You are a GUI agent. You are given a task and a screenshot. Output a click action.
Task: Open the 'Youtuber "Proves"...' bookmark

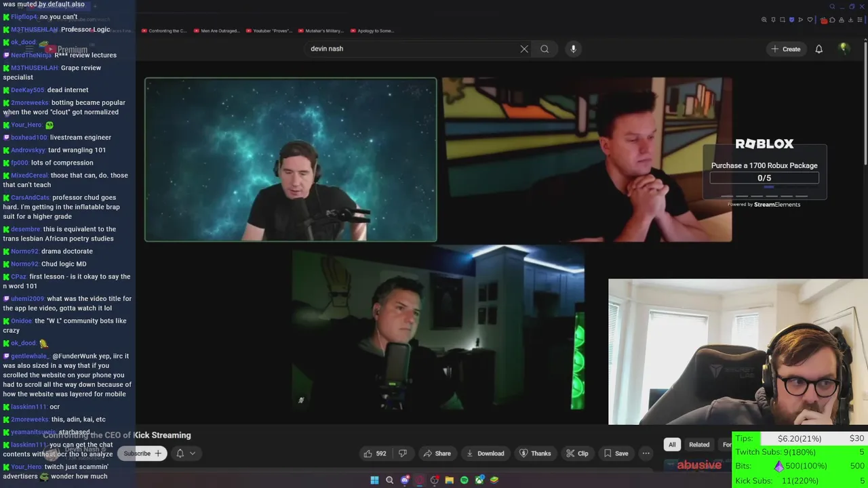point(269,30)
